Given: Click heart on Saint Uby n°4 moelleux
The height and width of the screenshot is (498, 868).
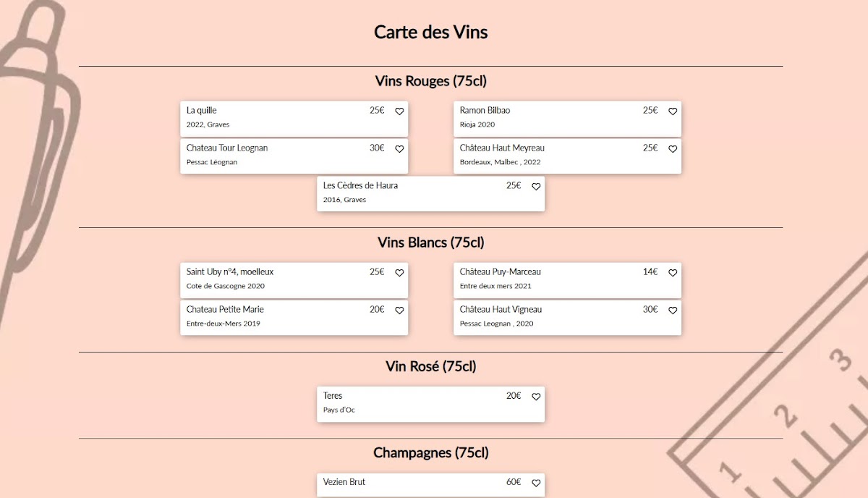Looking at the screenshot, I should (x=399, y=273).
